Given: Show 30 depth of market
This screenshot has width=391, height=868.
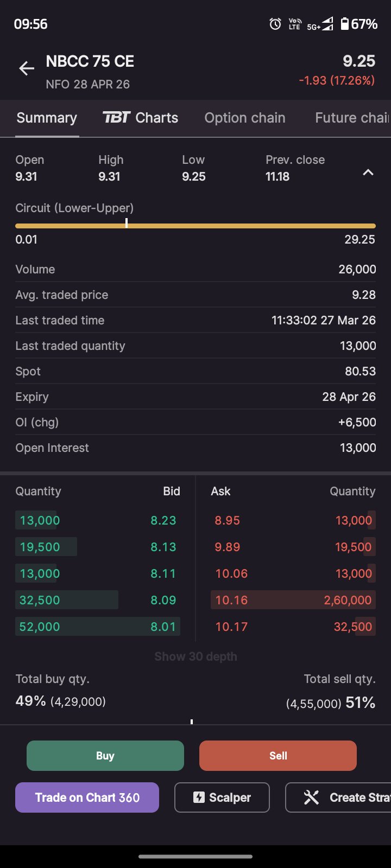Looking at the screenshot, I should pyautogui.click(x=195, y=656).
